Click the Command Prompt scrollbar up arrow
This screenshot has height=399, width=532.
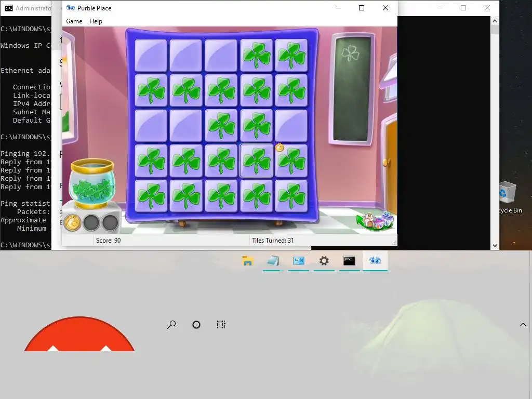[x=495, y=21]
